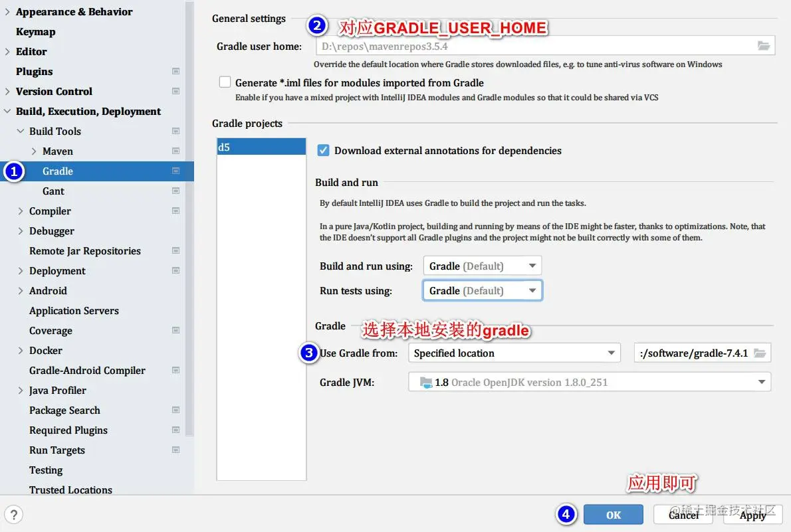Screen dimensions: 791x532
Task: Open the Build and run using dropdown
Action: [532, 265]
